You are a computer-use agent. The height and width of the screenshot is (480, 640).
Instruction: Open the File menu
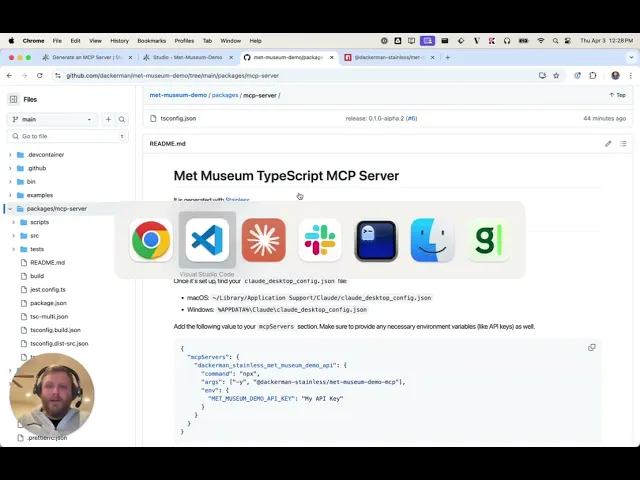(x=57, y=41)
